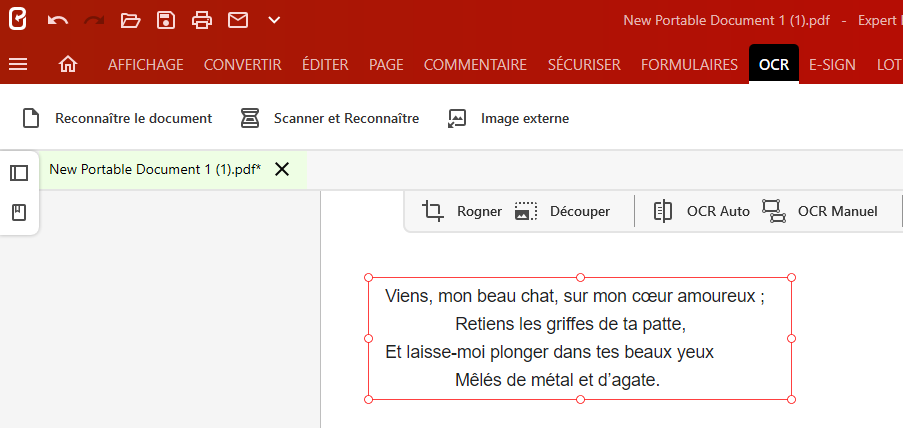
Task: Click the OCR Manuel icon
Action: pos(774,211)
